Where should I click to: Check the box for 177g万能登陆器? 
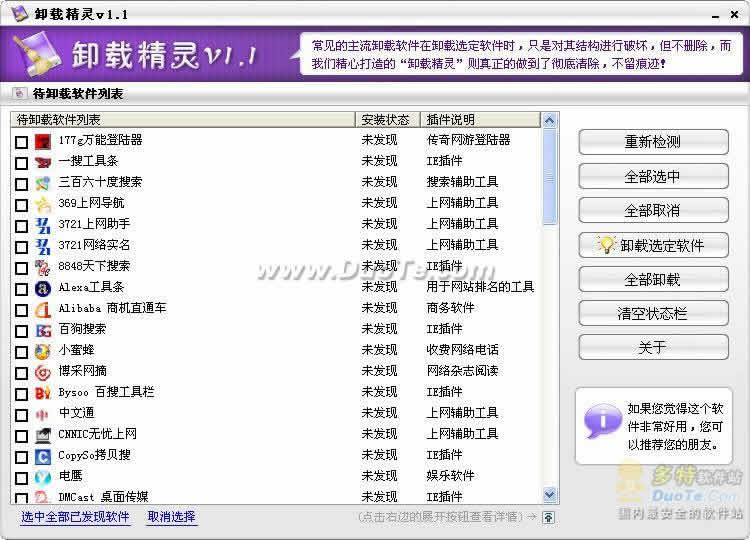click(x=22, y=142)
